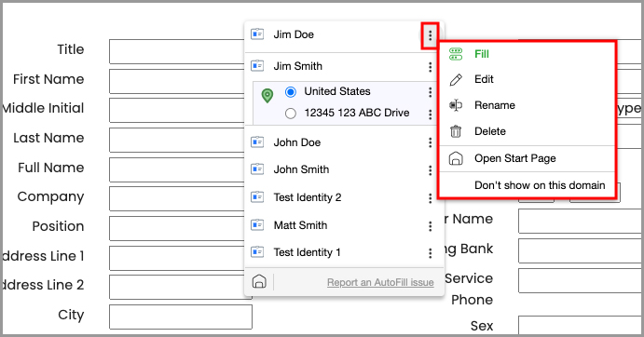Click the trash Delete icon
The width and height of the screenshot is (644, 337).
pos(456,131)
